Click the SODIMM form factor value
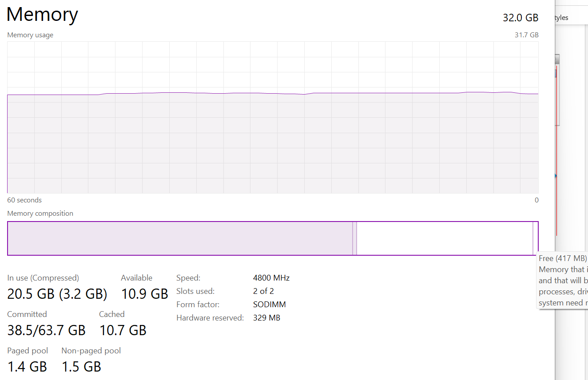The width and height of the screenshot is (588, 380). point(270,305)
